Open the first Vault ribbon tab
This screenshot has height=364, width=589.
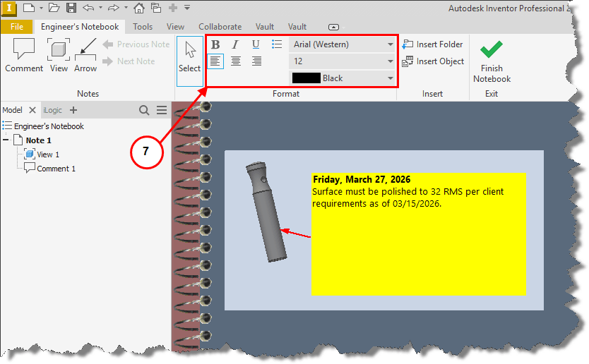tap(265, 27)
